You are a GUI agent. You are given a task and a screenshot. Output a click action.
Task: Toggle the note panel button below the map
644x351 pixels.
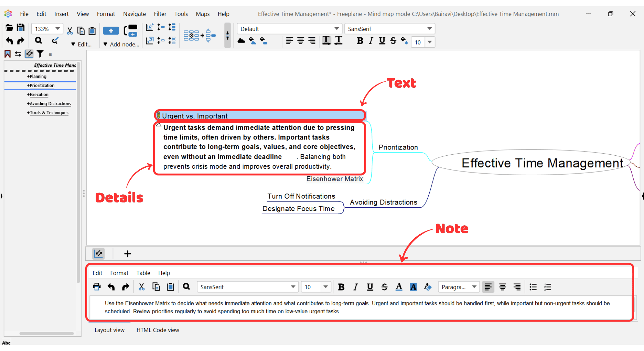coord(98,253)
